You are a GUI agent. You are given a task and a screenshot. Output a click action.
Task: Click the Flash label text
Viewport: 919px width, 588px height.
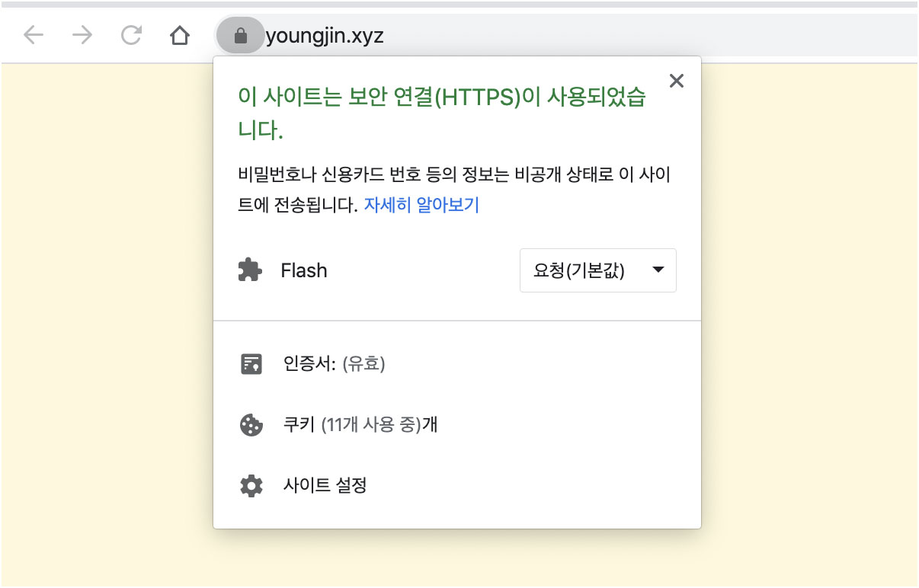304,270
